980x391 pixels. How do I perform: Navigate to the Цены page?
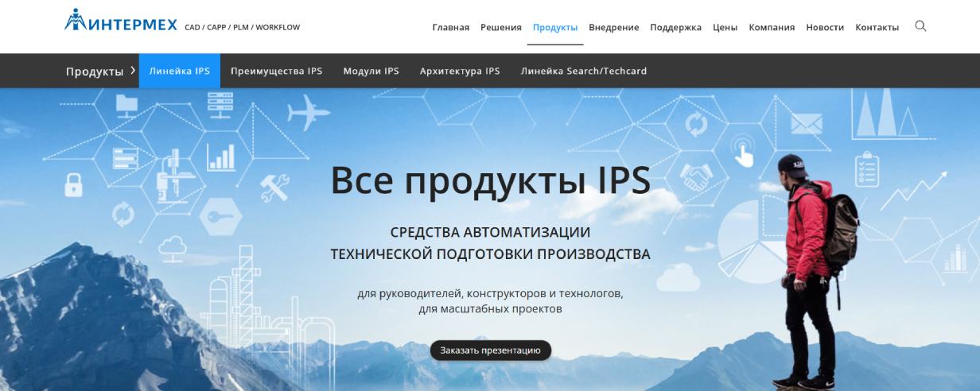[725, 27]
